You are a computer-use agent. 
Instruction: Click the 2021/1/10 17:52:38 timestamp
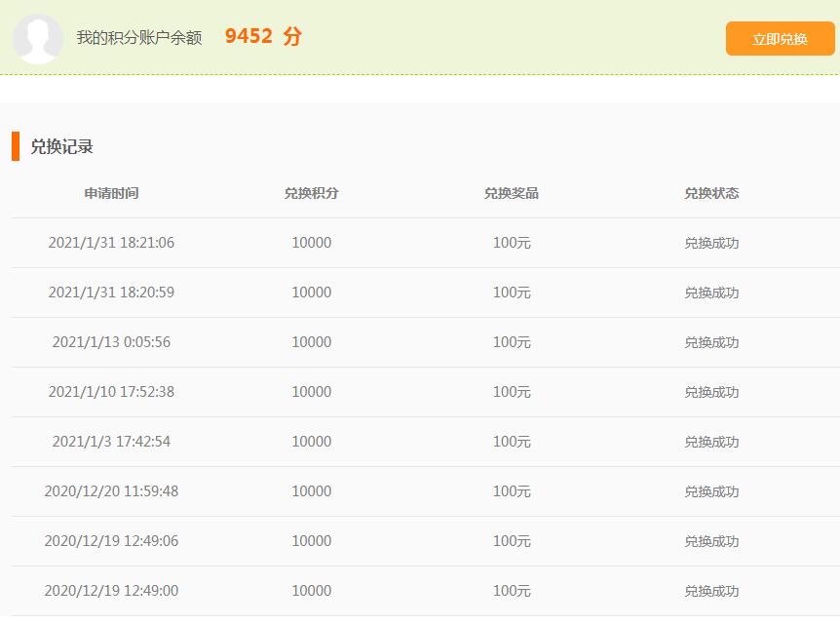point(111,392)
